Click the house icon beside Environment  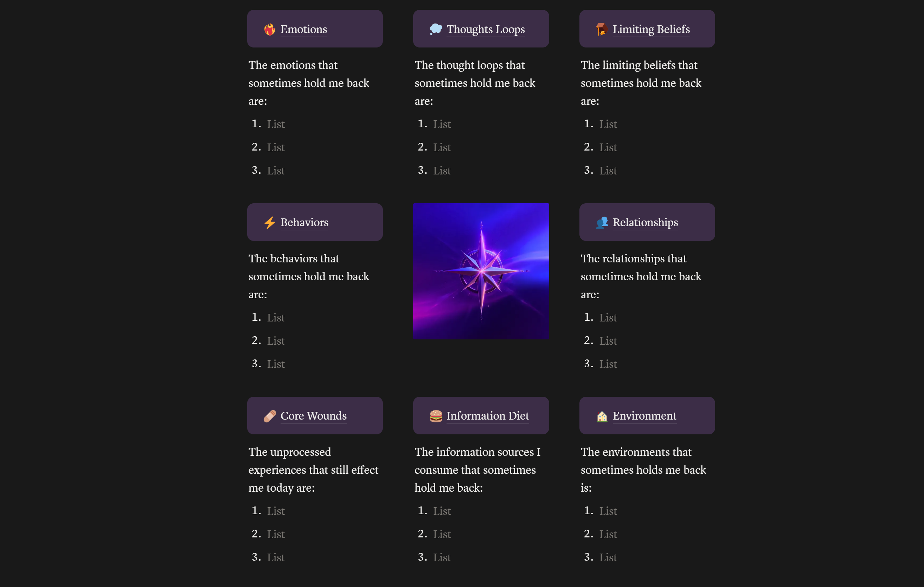coord(602,416)
